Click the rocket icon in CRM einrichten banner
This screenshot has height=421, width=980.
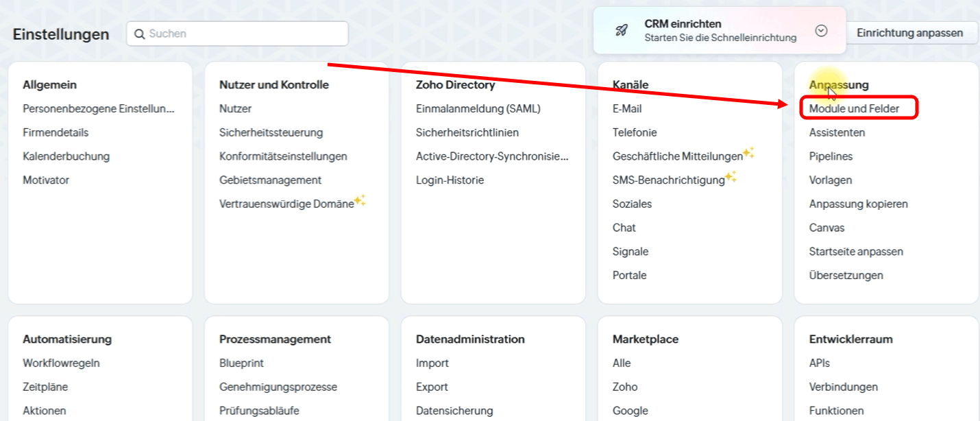[x=621, y=31]
